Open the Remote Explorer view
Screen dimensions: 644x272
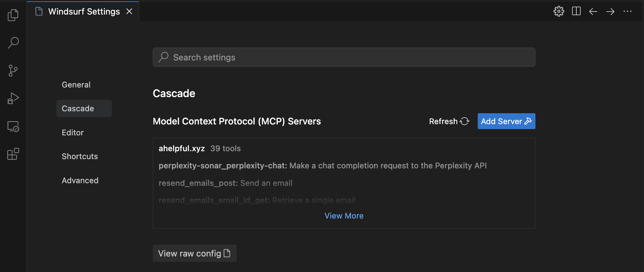[x=13, y=126]
